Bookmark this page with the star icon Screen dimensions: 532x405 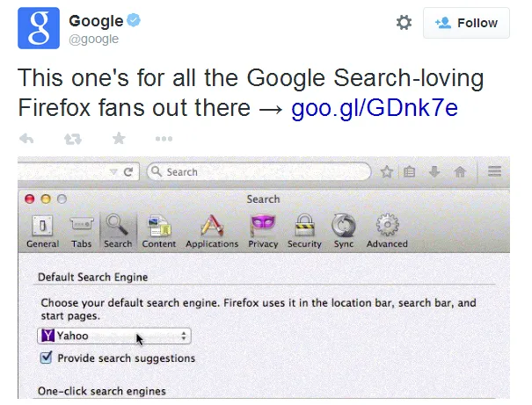(387, 172)
